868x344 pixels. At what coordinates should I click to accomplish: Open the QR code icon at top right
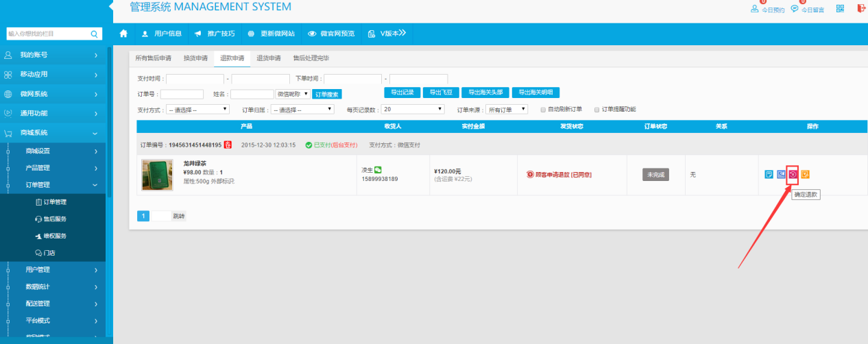click(x=840, y=9)
